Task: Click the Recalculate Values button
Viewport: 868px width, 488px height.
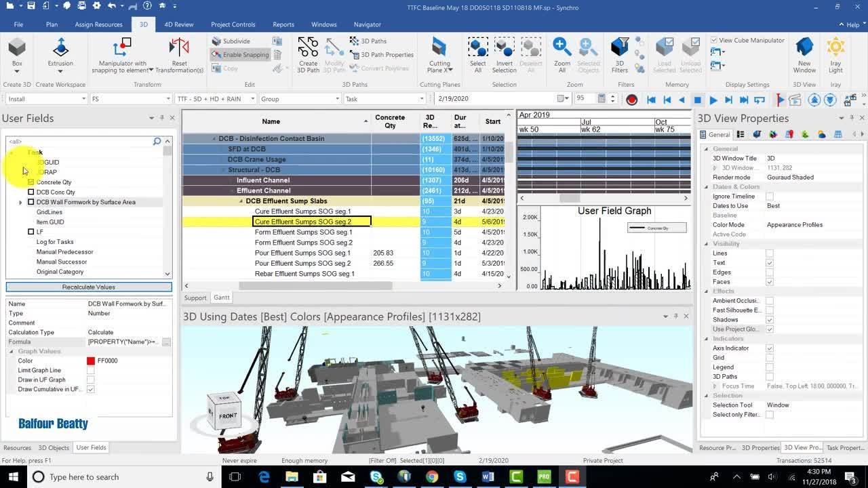Action: 89,287
